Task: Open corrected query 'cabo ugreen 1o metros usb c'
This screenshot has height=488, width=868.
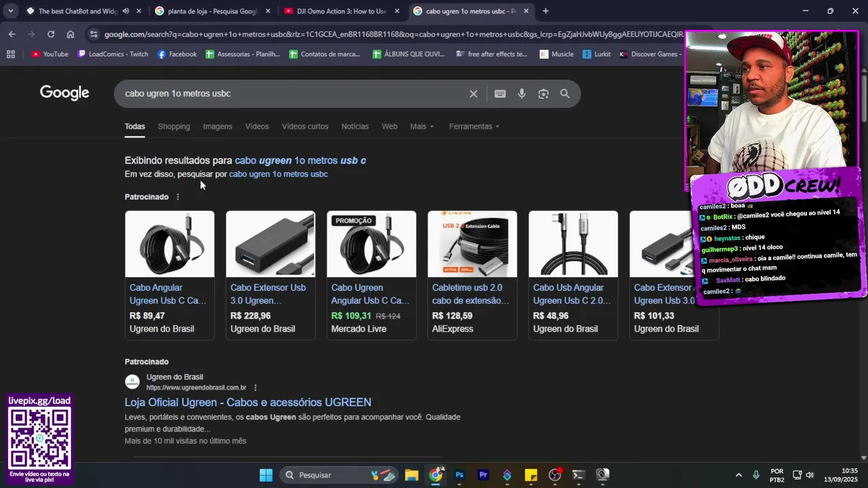Action: (300, 161)
